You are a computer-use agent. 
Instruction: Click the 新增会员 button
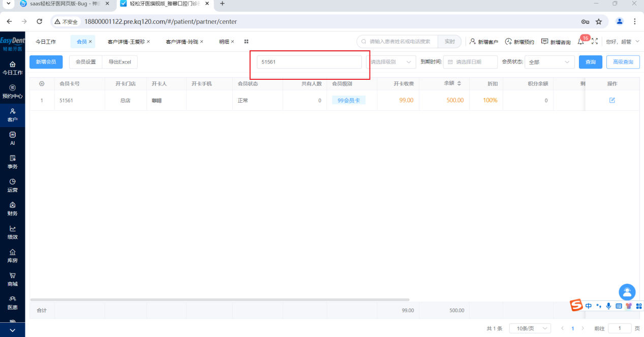(x=46, y=62)
